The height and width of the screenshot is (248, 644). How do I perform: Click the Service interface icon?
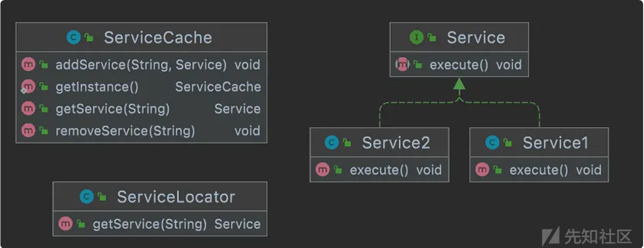[x=416, y=38]
